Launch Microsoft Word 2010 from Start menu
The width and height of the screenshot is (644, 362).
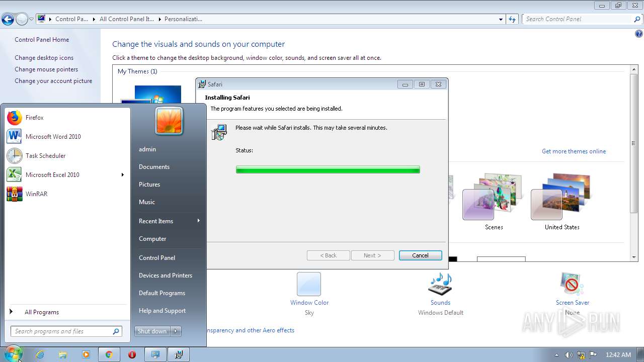tap(67, 137)
